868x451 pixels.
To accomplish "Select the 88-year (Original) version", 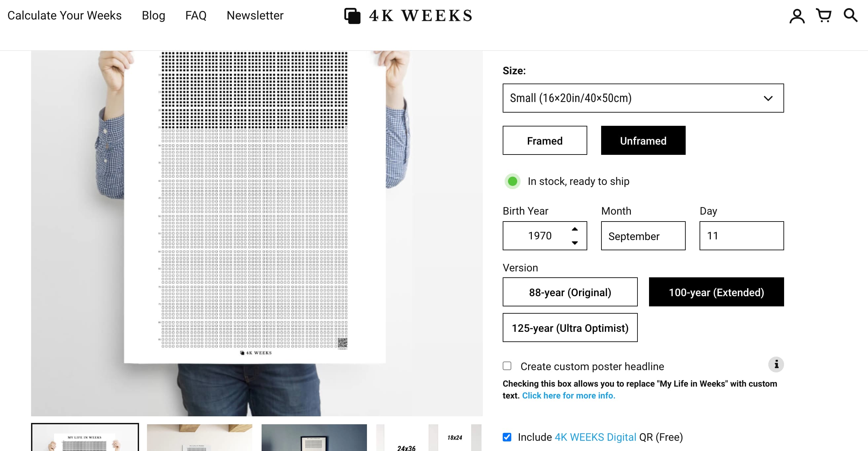I will [570, 292].
